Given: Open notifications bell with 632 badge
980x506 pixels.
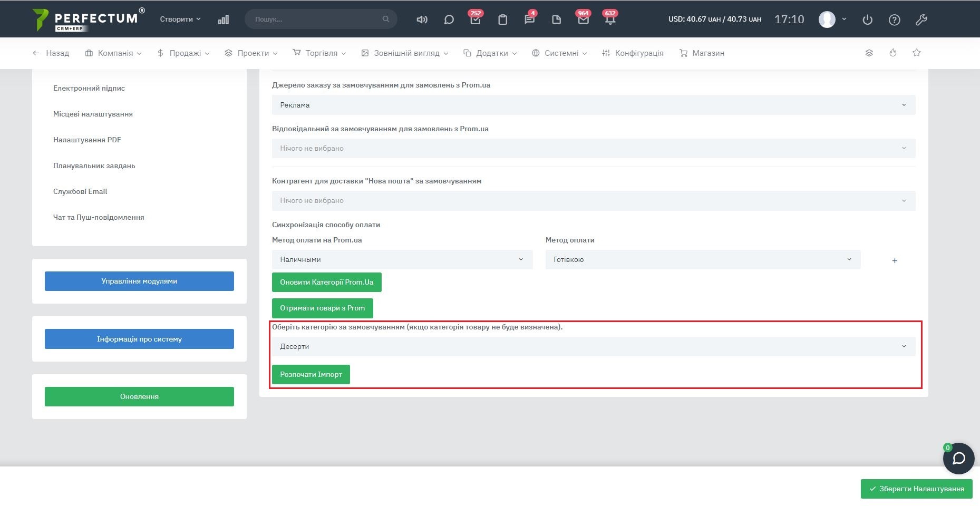Looking at the screenshot, I should coord(610,20).
